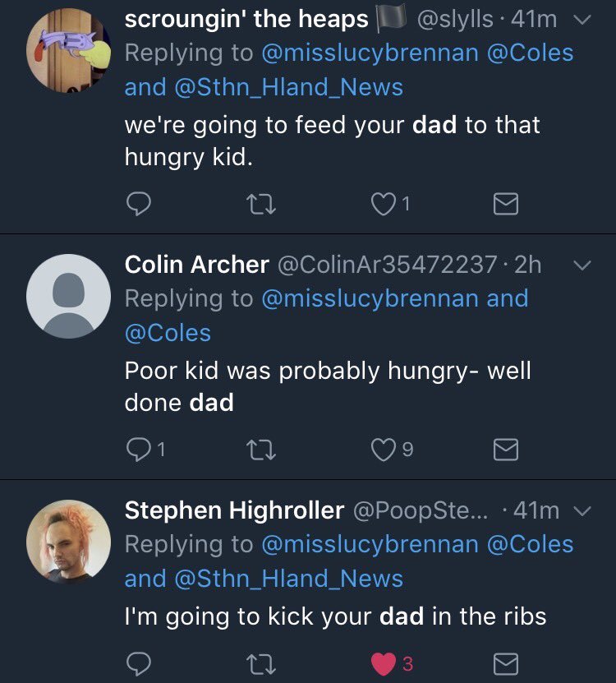The height and width of the screenshot is (683, 616).
Task: Expand the chevron menu on Colin Archer's tweet
Action: tap(581, 265)
